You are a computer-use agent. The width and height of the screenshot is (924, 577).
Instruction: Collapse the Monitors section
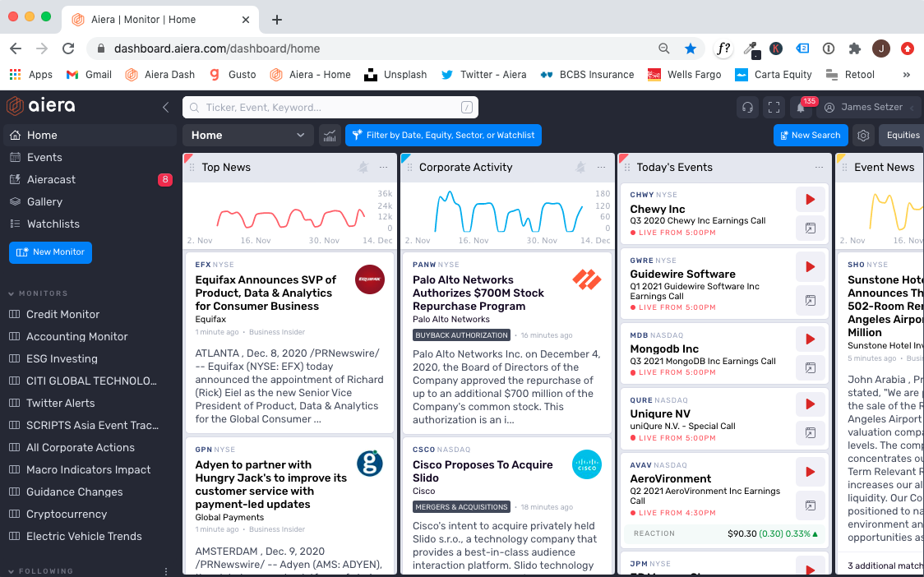click(38, 293)
